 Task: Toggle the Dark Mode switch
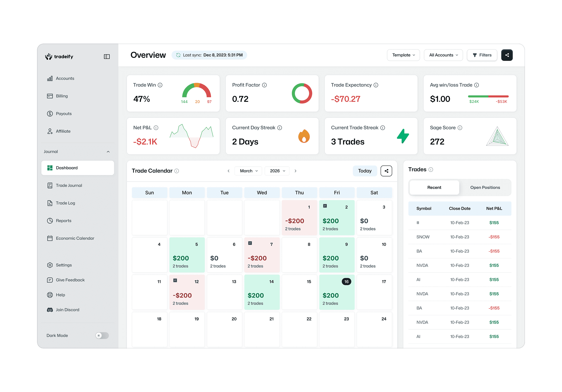click(102, 335)
